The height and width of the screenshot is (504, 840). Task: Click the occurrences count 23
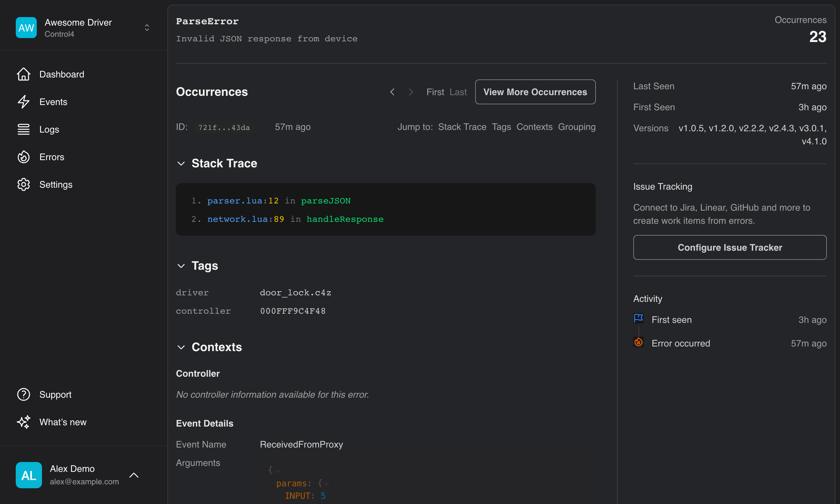pyautogui.click(x=818, y=37)
